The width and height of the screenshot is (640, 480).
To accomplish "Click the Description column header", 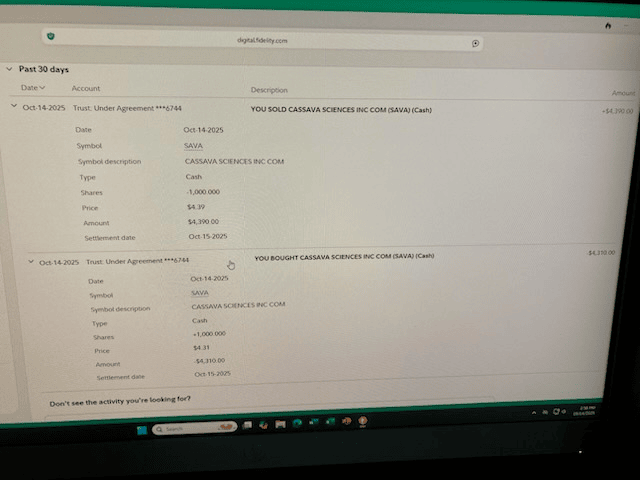I will point(269,90).
